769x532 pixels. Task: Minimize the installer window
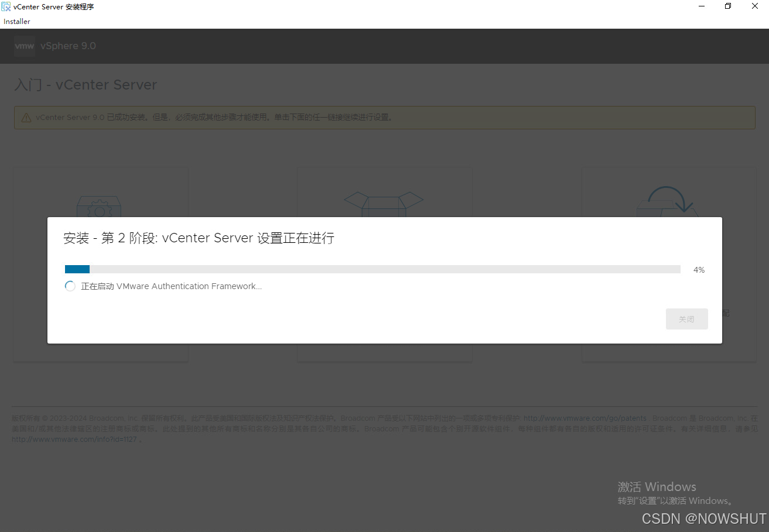[x=702, y=6]
